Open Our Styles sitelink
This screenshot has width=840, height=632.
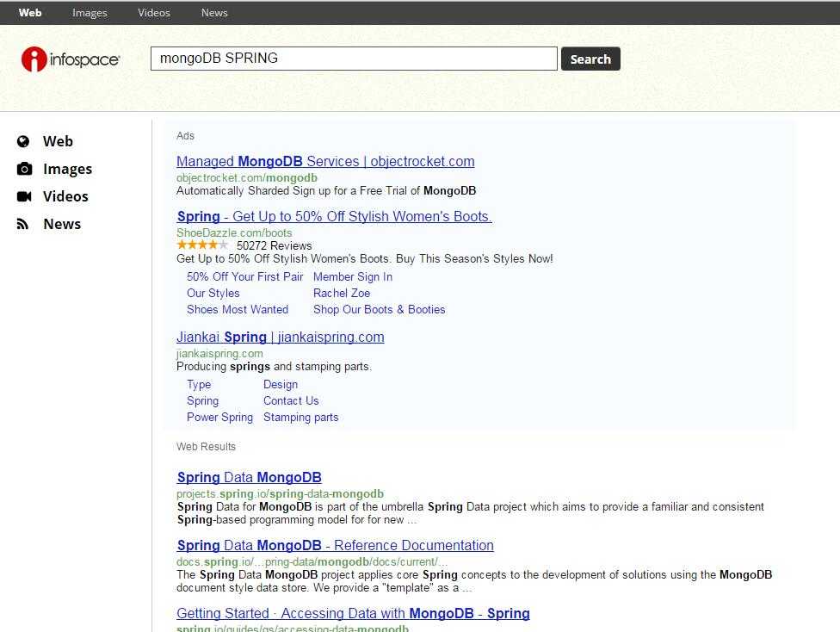pos(213,294)
